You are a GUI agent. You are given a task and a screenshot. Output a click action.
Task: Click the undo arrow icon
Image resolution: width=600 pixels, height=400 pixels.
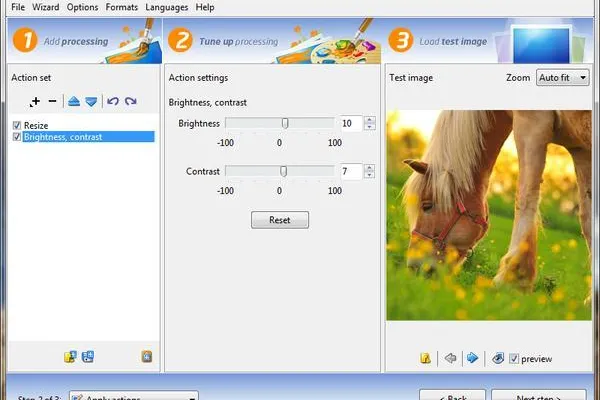coord(112,101)
